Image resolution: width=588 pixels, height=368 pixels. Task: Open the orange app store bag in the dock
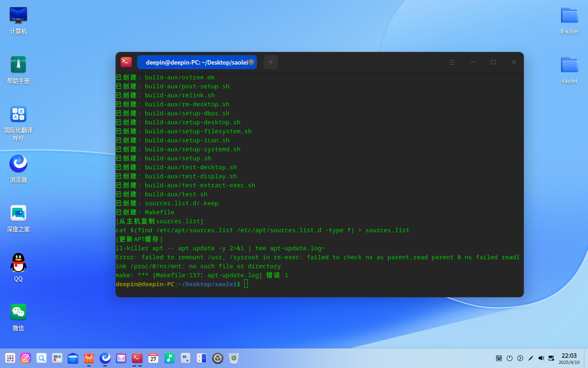89,358
